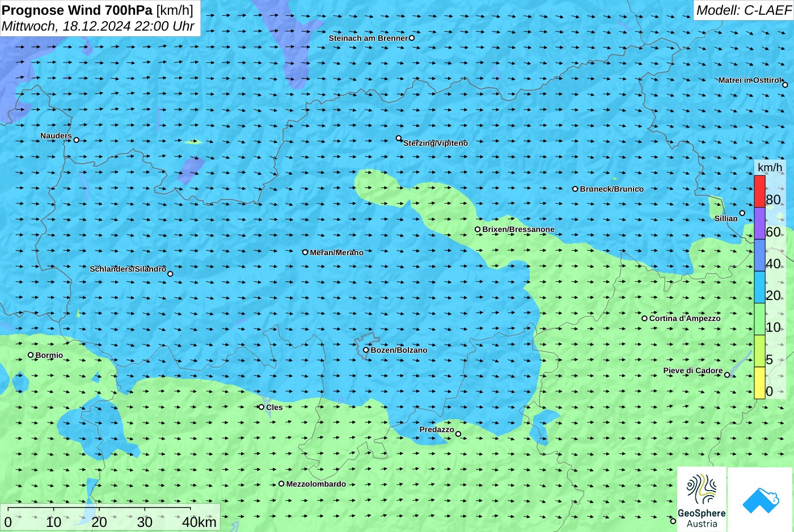Click the 'km/h' legend heading
The width and height of the screenshot is (794, 532).
[x=770, y=167]
